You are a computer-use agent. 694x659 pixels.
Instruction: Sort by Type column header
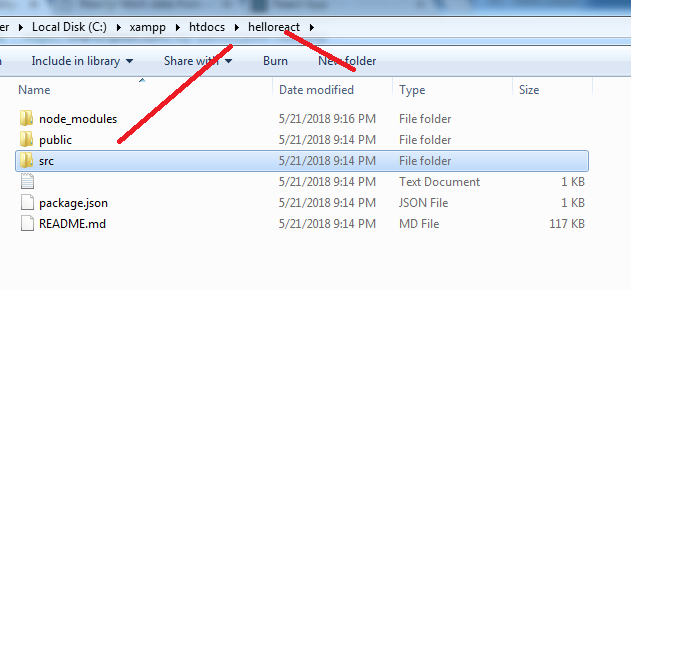click(412, 90)
